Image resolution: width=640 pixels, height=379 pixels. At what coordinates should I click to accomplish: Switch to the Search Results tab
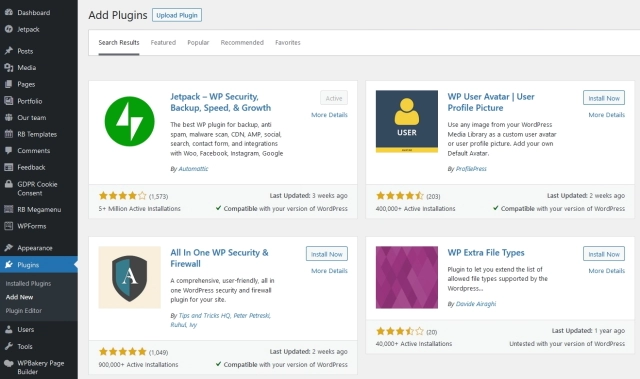coord(119,42)
